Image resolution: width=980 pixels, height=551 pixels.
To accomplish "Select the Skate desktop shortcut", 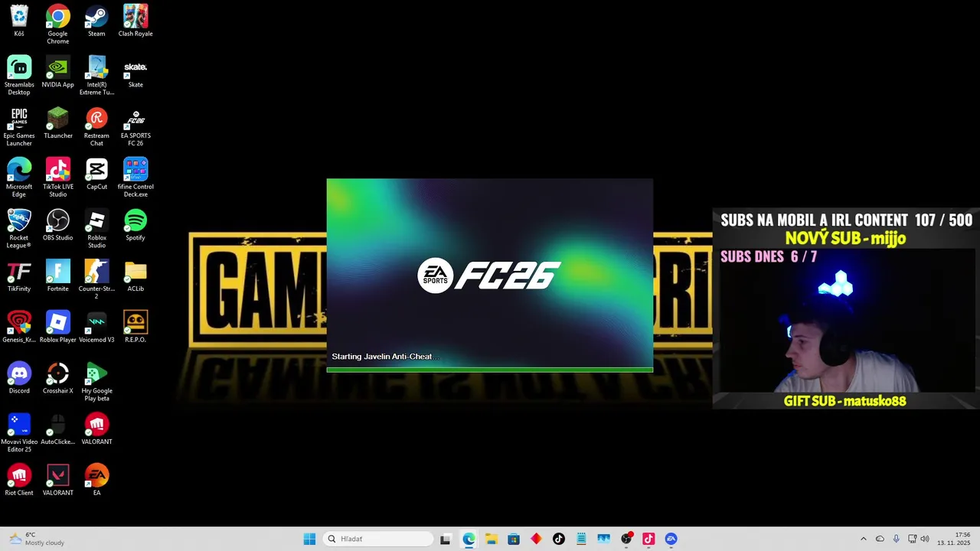I will (136, 72).
